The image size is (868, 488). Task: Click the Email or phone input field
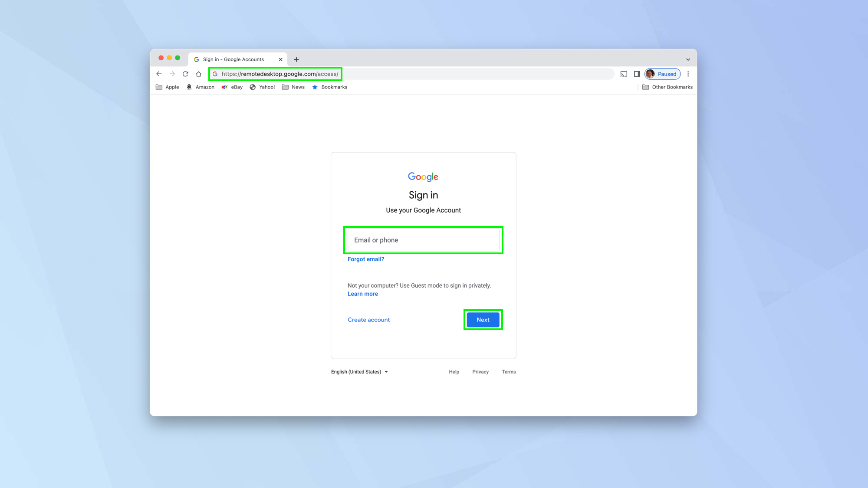pos(423,239)
